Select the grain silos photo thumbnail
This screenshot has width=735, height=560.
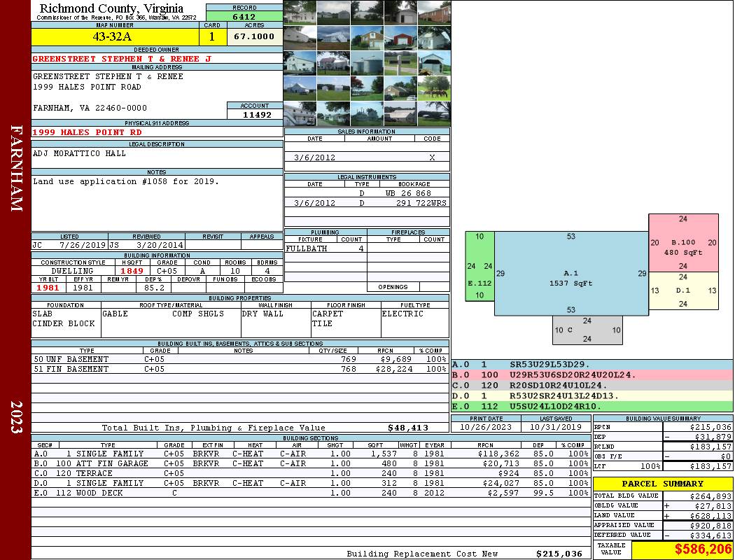tap(367, 64)
